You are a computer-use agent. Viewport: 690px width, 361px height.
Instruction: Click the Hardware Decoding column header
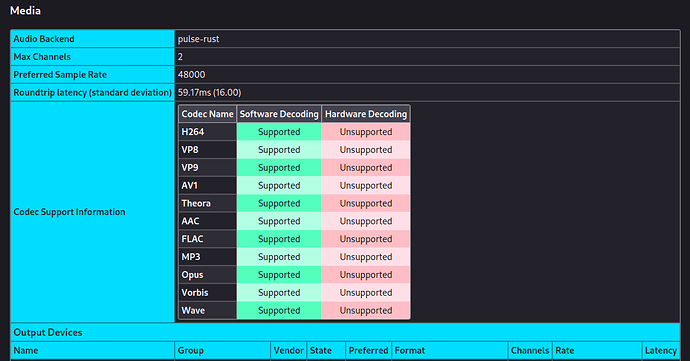(366, 114)
